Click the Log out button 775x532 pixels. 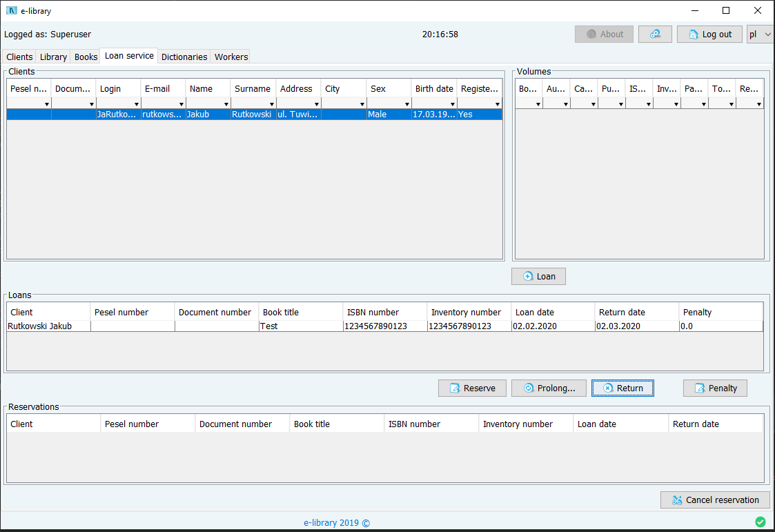click(x=709, y=33)
